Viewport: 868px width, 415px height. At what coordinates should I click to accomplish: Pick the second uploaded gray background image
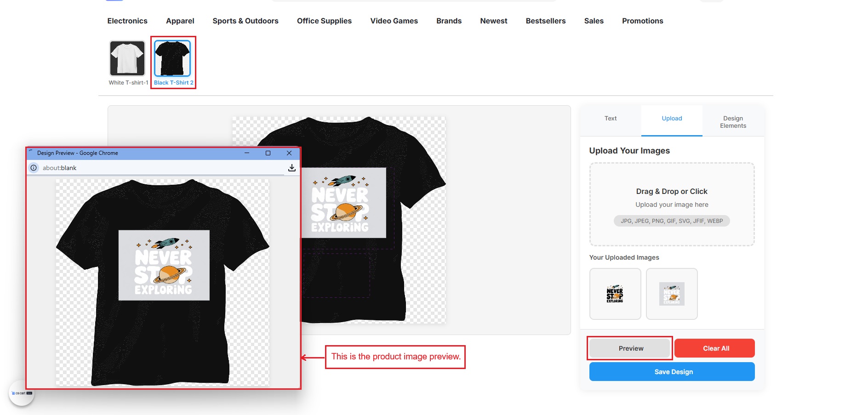(x=671, y=294)
